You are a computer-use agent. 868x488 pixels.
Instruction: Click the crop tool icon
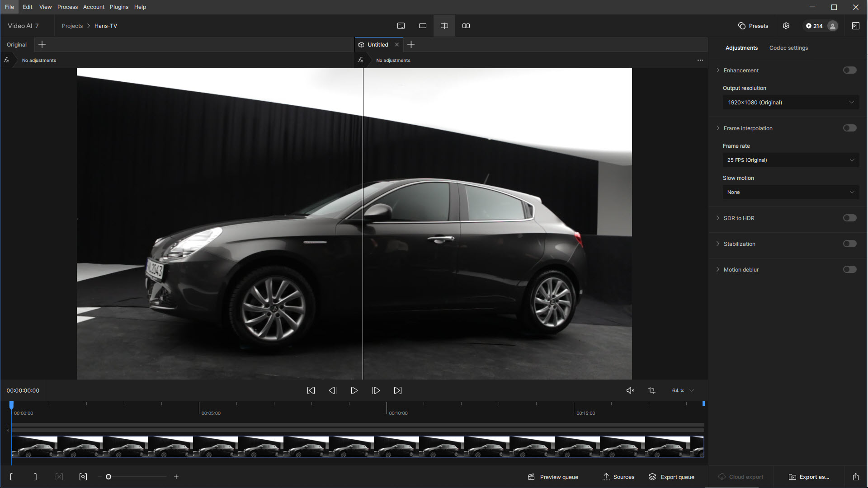[652, 390]
